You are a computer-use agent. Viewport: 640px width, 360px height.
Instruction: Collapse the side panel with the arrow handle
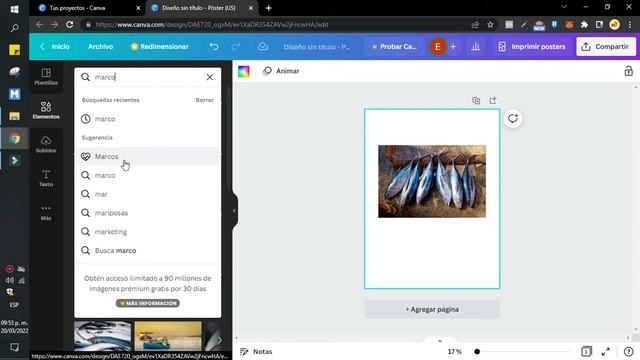coord(234,211)
